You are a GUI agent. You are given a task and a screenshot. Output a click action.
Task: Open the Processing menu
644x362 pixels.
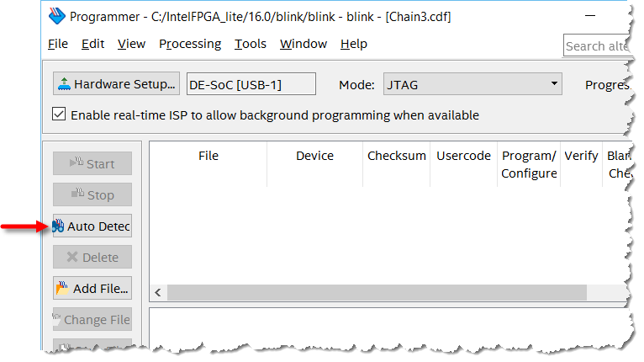tap(190, 44)
